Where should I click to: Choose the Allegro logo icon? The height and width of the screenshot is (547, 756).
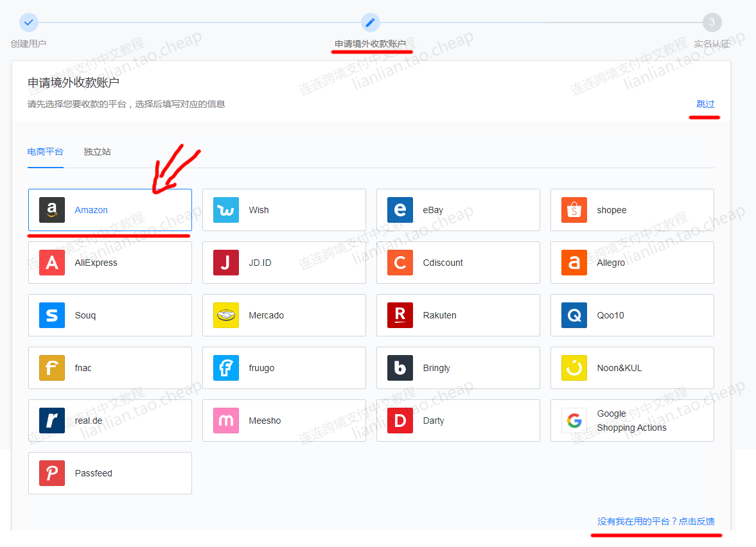(574, 263)
